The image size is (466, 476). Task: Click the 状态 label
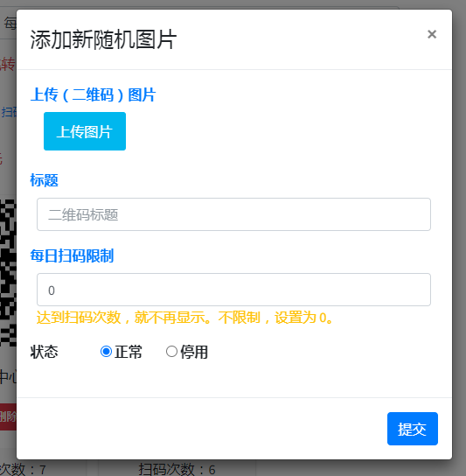44,352
